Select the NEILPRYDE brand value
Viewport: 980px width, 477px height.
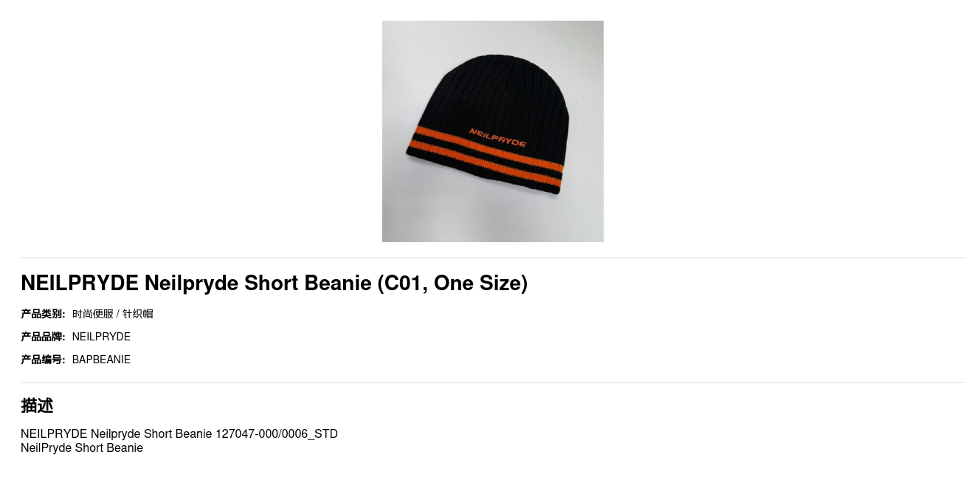(101, 337)
